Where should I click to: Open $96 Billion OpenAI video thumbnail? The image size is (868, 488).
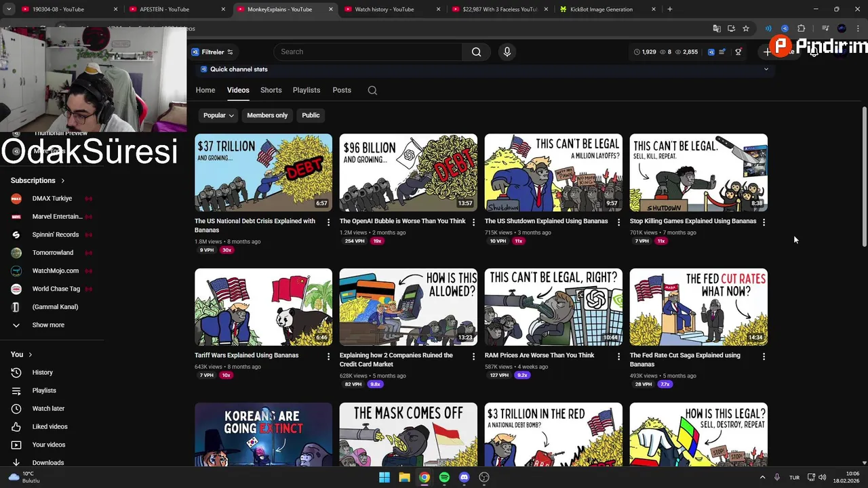click(x=408, y=173)
